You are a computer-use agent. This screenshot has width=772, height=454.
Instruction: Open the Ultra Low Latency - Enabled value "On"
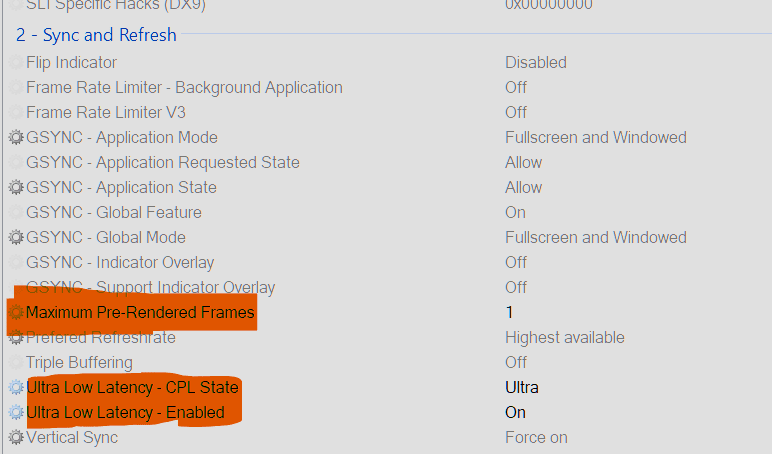pos(515,413)
